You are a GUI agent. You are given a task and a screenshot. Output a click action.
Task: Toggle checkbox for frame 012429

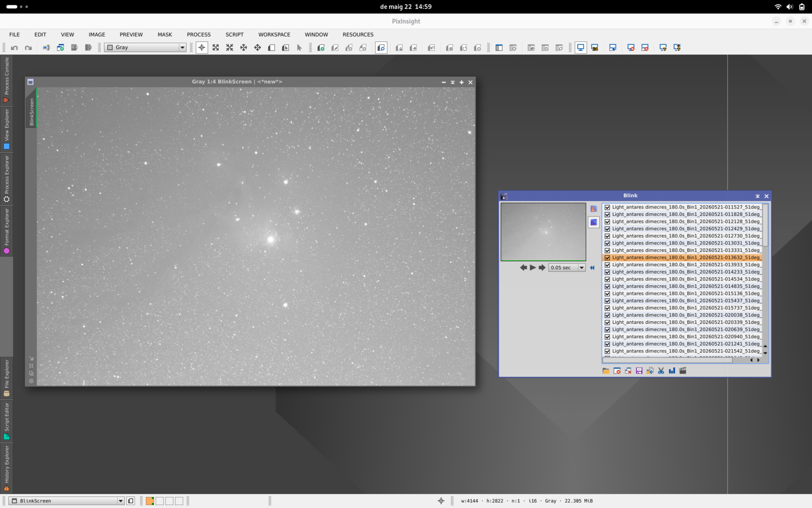coord(607,229)
